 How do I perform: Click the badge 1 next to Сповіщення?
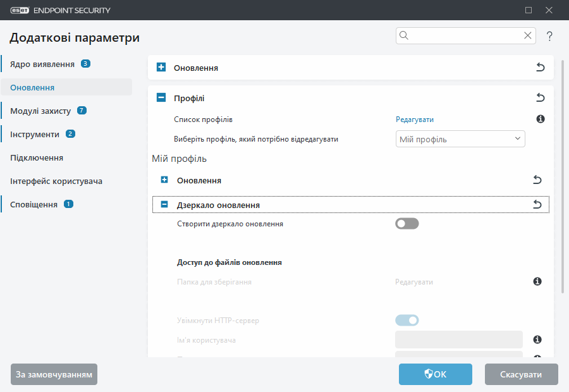pyautogui.click(x=68, y=204)
